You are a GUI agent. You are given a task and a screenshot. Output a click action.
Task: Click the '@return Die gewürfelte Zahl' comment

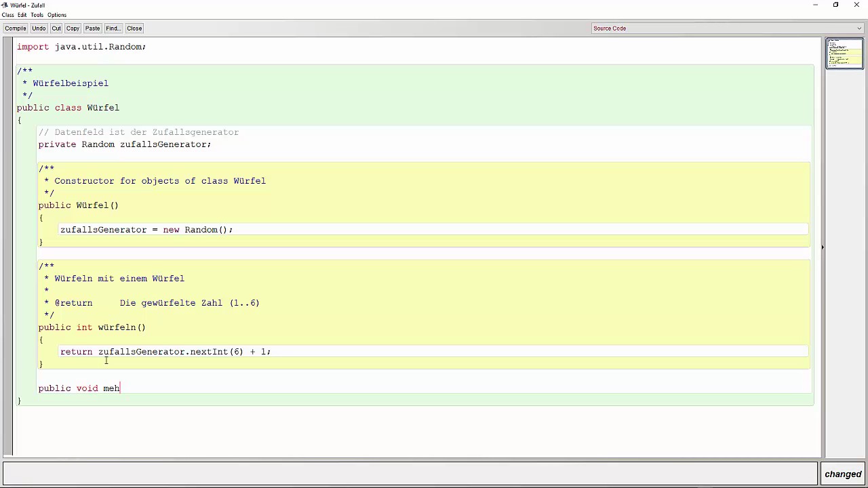coord(157,303)
